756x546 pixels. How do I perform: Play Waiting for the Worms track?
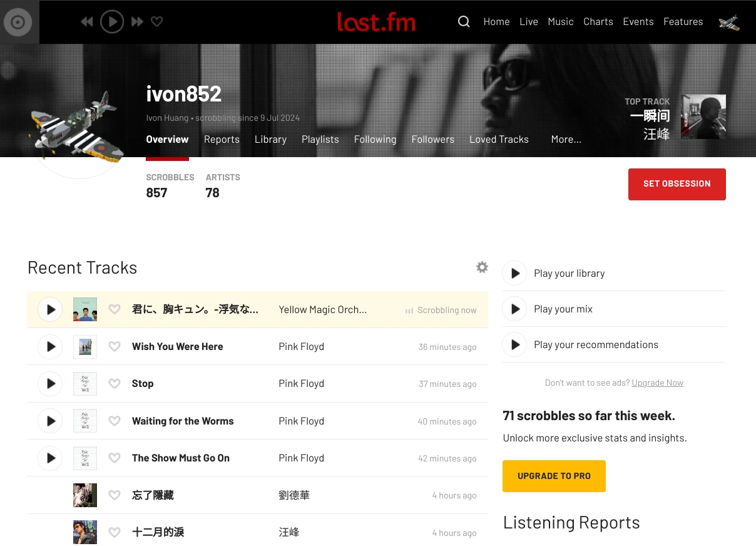(50, 421)
